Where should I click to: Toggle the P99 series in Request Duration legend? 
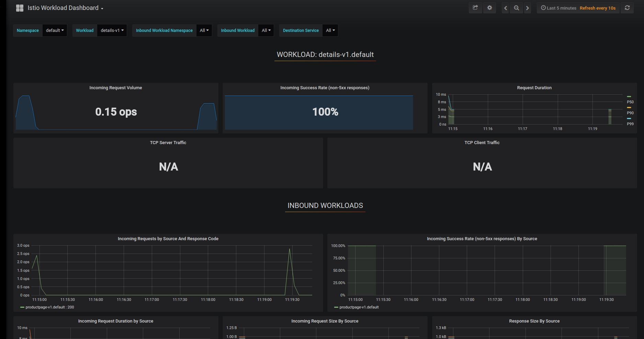[x=630, y=124]
